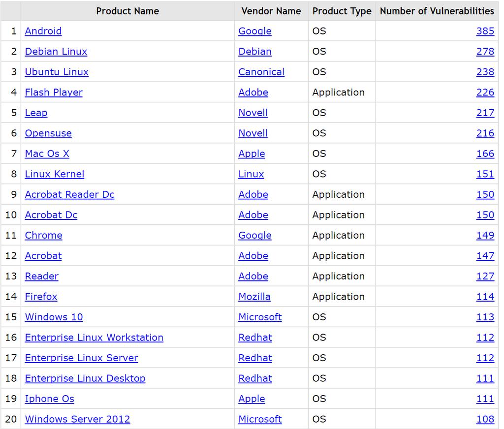Open the Enterprise Linux Server link
Image resolution: width=504 pixels, height=429 pixels.
81,358
